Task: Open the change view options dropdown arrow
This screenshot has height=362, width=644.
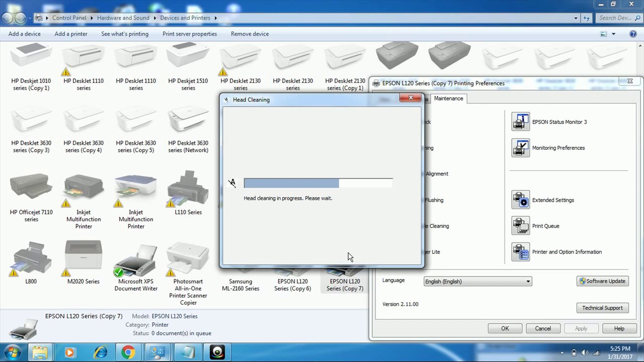Action: (613, 34)
